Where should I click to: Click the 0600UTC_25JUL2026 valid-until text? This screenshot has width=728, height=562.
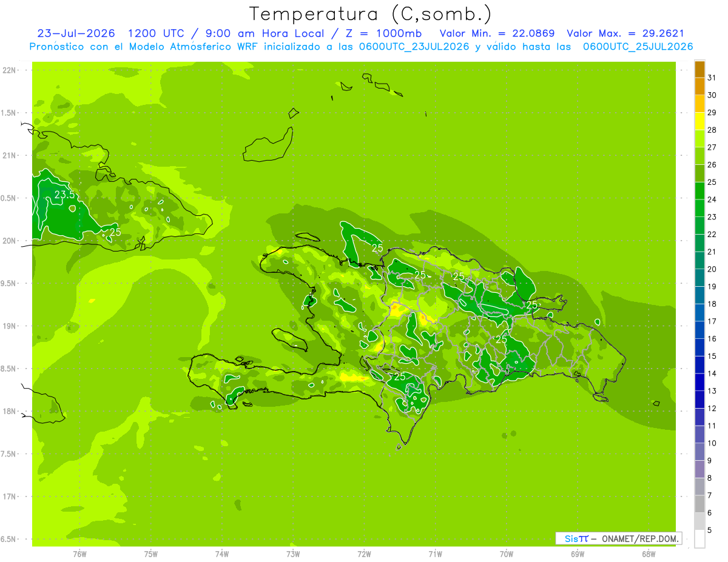click(x=638, y=47)
